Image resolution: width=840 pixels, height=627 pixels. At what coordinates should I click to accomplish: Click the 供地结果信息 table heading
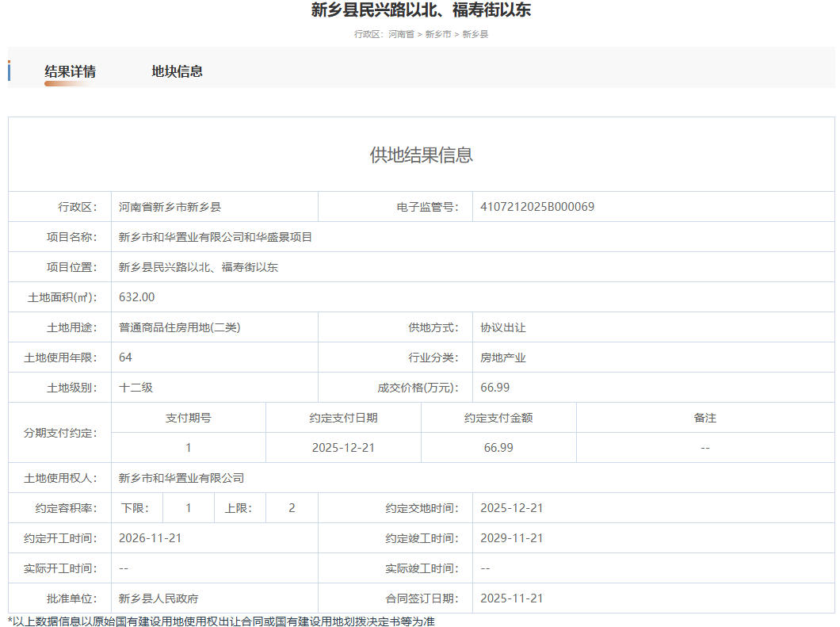[421, 155]
